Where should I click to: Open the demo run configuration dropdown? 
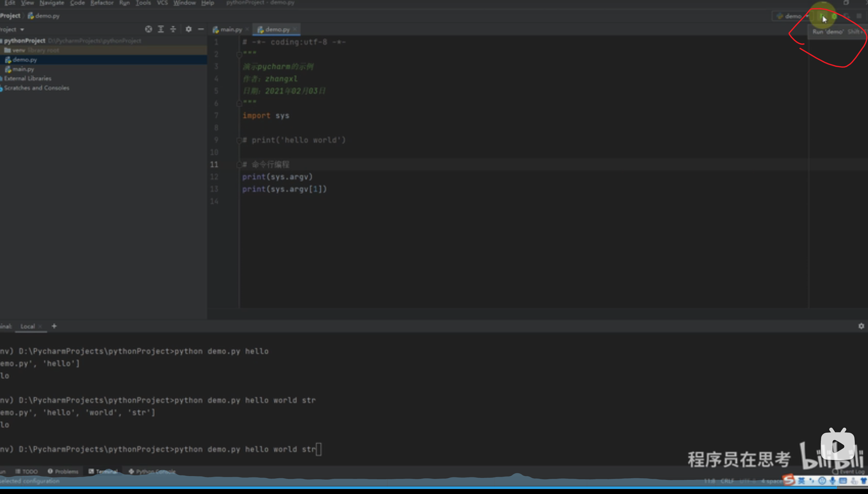[793, 16]
